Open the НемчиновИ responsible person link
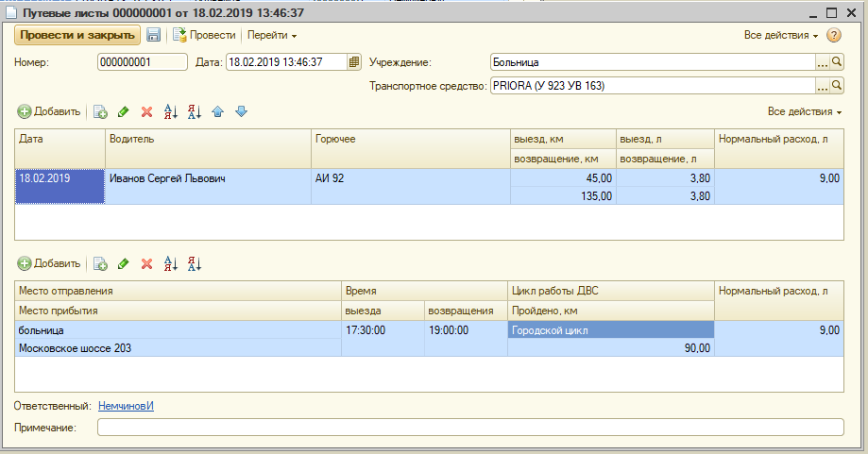This screenshot has width=868, height=454. point(126,406)
